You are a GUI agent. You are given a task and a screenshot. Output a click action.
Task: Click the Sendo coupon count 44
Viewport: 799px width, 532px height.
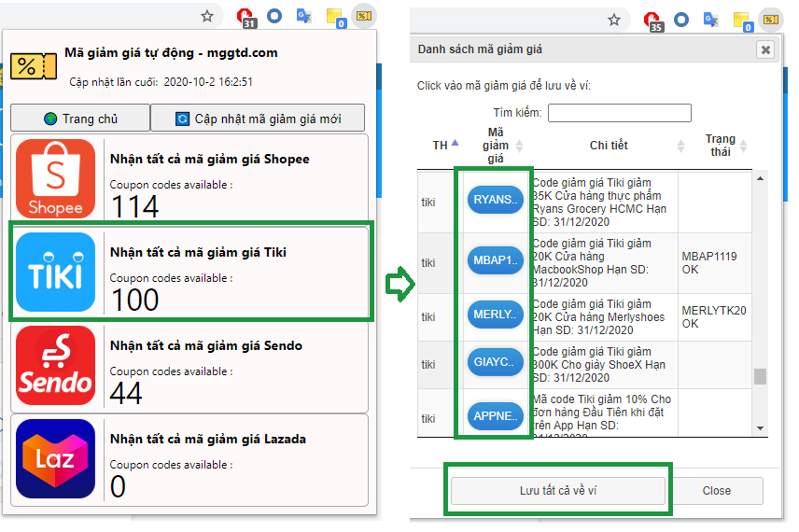click(126, 393)
